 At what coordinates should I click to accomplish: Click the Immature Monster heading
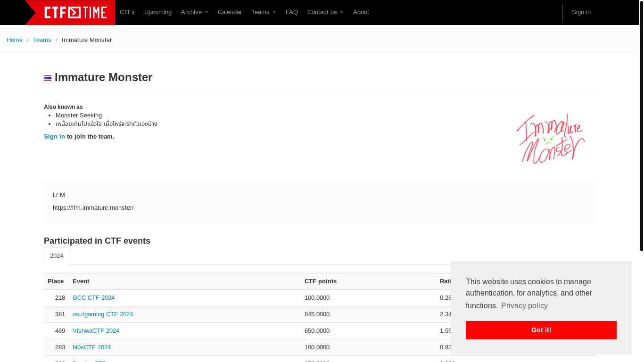(103, 77)
